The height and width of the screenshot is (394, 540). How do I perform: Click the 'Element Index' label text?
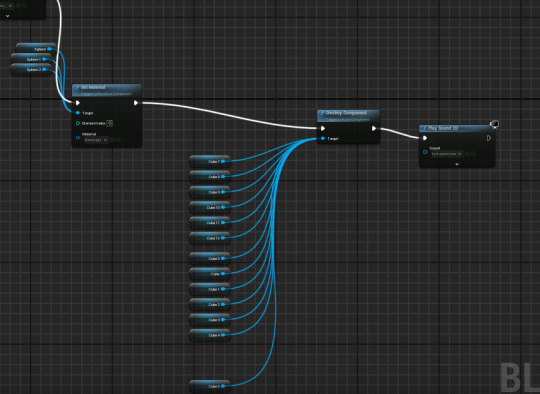(x=93, y=123)
